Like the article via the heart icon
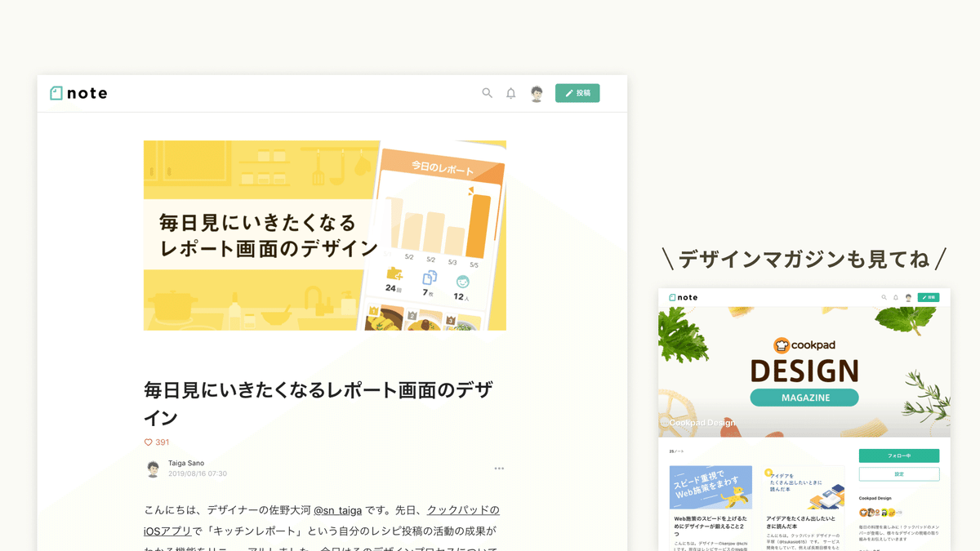Screen dimensions: 980x551 point(148,442)
